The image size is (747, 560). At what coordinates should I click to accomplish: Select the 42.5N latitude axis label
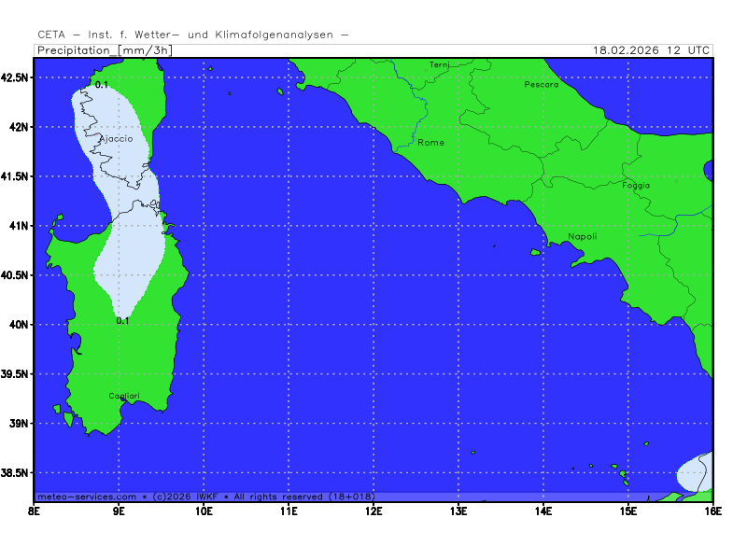(16, 77)
